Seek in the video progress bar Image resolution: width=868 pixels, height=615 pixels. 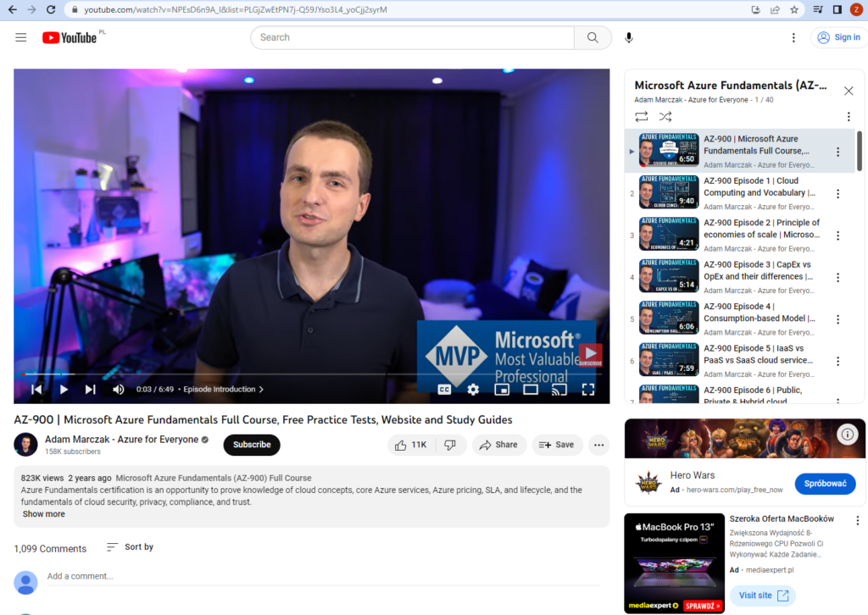pos(312,374)
